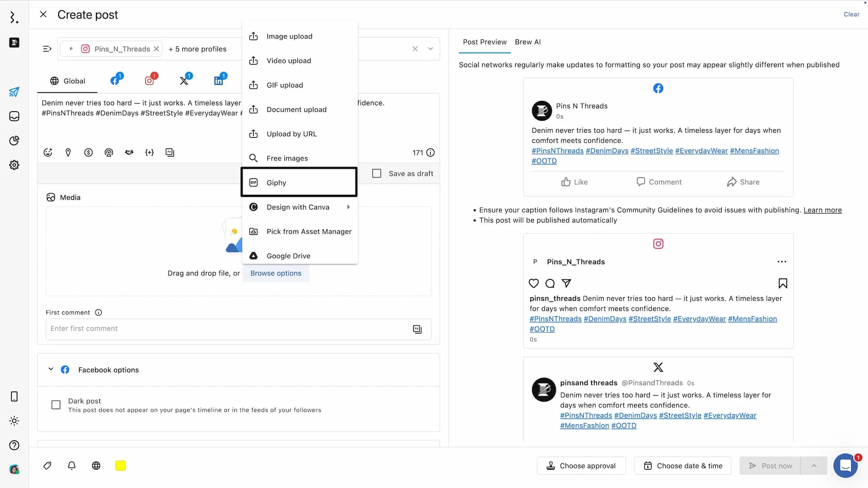Click the Choose date & time button
868x488 pixels.
(x=683, y=465)
